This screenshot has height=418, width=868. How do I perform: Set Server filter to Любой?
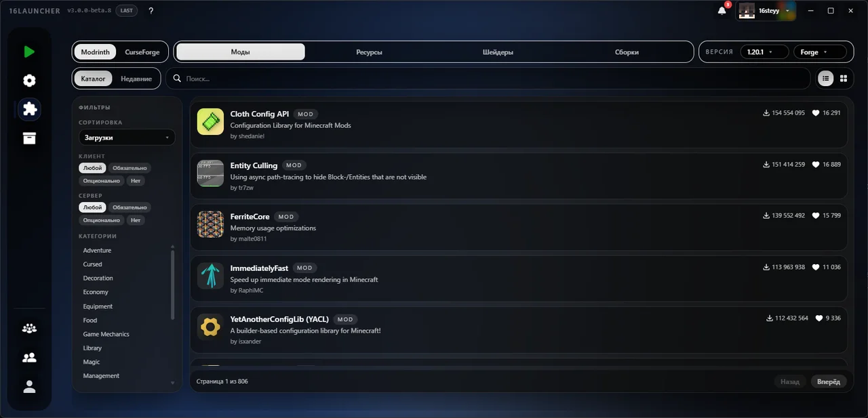[x=92, y=207]
